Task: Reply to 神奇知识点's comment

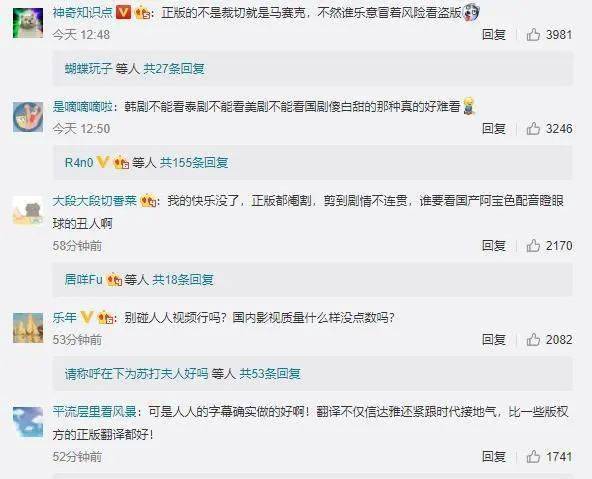Action: pyautogui.click(x=494, y=35)
